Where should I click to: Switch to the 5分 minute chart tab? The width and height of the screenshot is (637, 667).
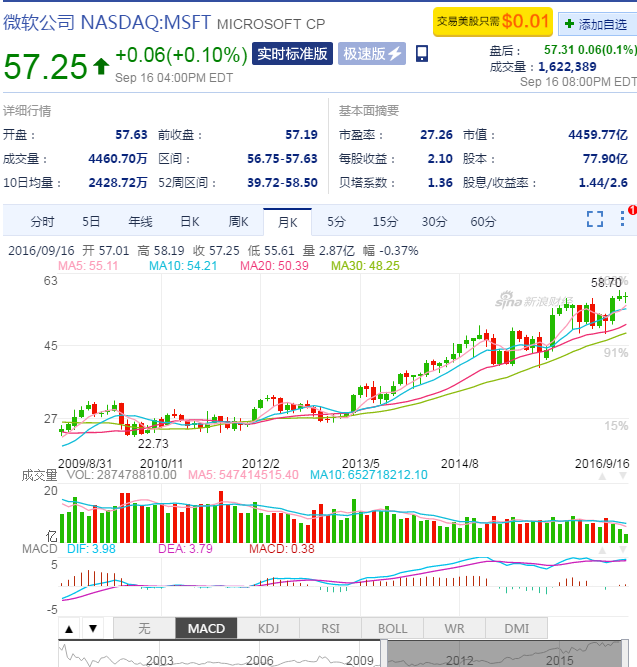[x=336, y=222]
